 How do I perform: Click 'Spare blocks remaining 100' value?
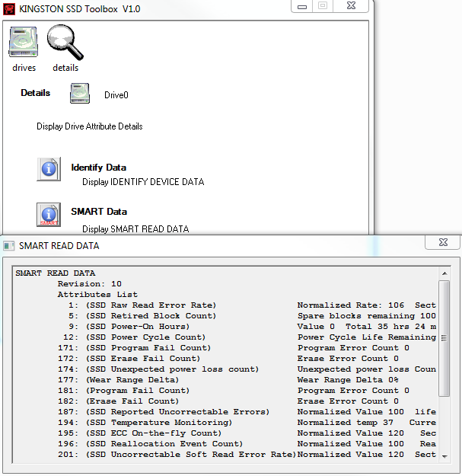point(366,316)
